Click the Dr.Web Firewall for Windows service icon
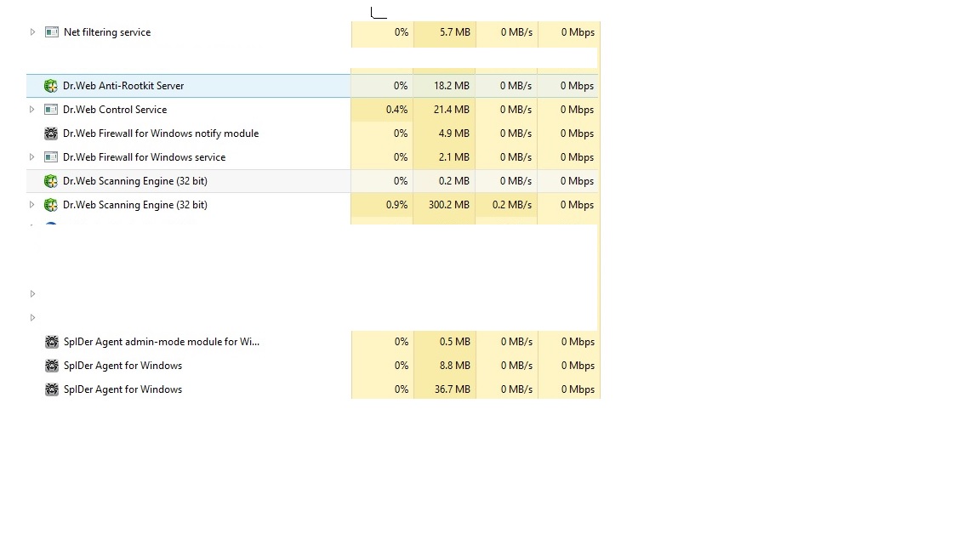980x551 pixels. tap(51, 157)
